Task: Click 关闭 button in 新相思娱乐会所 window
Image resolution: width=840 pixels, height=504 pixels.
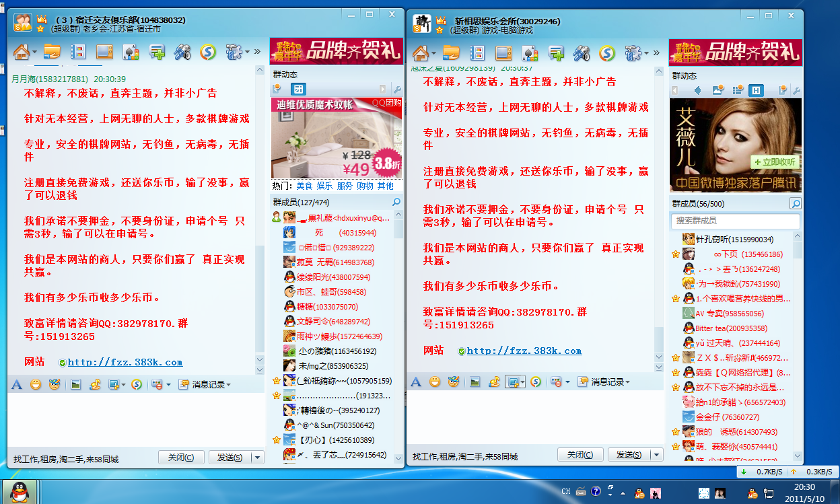Action: (x=580, y=455)
